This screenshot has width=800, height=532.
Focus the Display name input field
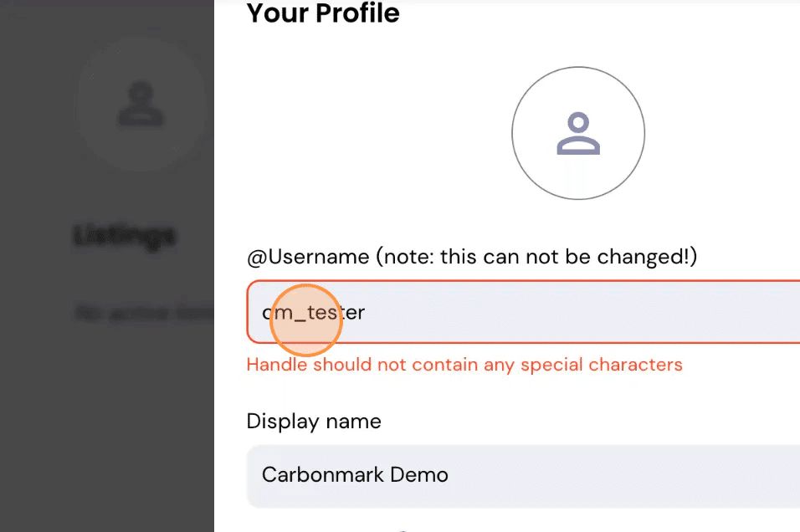[523, 476]
